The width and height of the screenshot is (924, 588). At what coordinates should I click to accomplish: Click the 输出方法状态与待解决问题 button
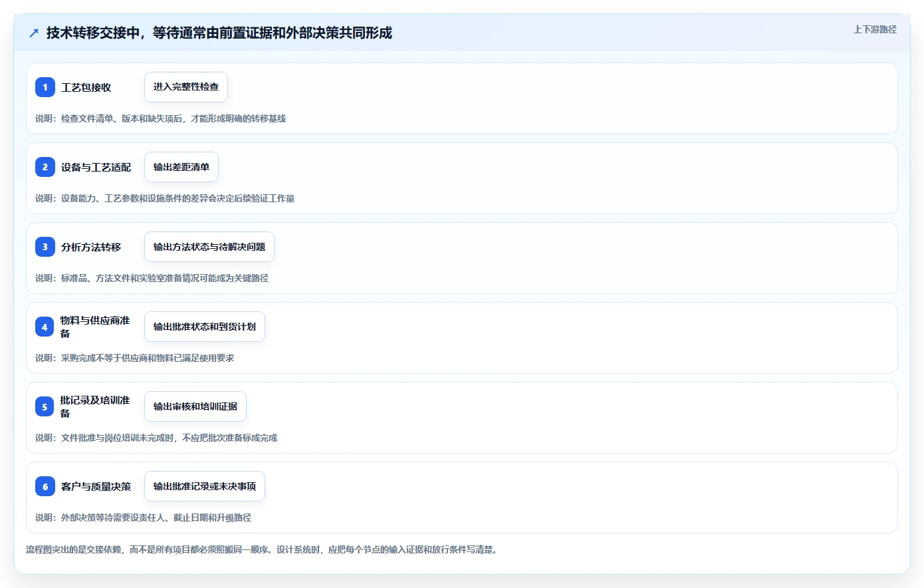[x=209, y=247]
